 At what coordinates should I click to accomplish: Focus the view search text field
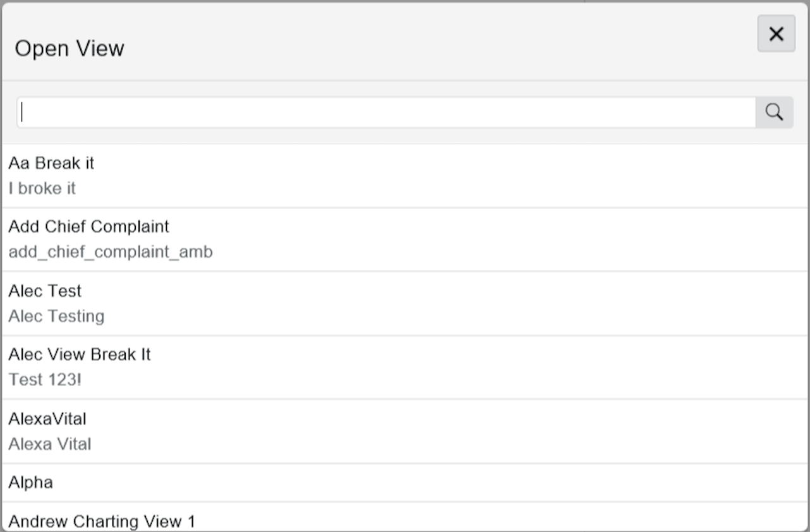386,112
